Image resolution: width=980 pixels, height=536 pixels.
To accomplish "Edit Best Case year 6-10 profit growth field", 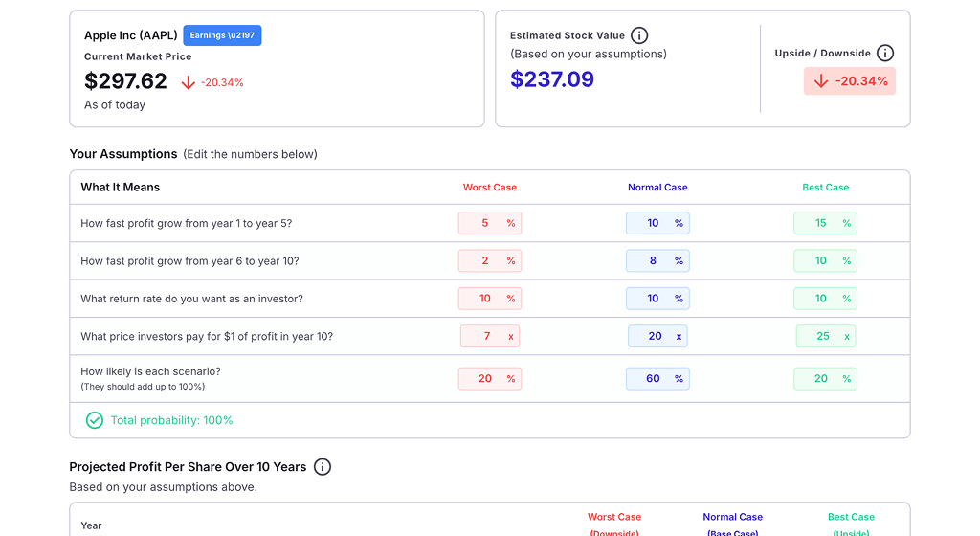I will pos(825,260).
